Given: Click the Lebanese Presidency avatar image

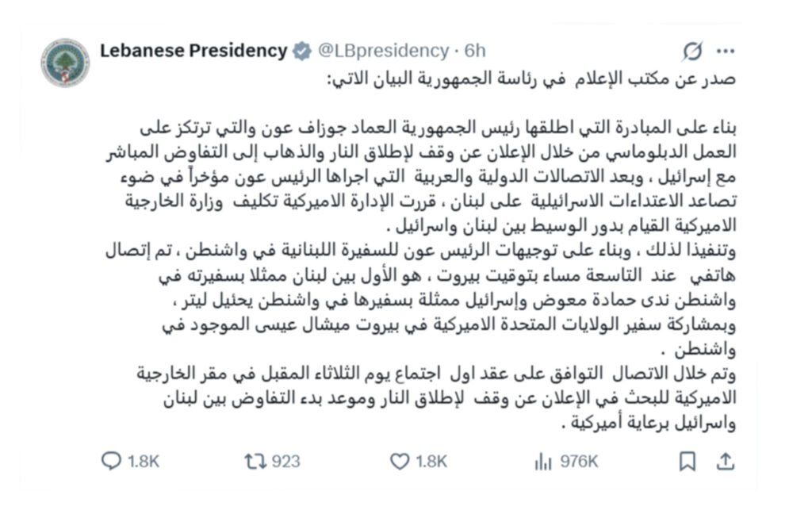Looking at the screenshot, I should point(66,63).
